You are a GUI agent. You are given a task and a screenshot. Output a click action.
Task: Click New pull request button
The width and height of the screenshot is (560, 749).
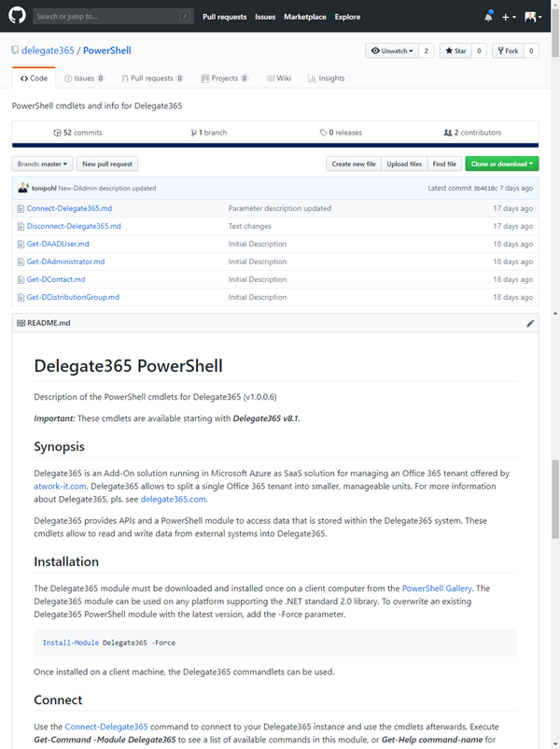point(107,163)
